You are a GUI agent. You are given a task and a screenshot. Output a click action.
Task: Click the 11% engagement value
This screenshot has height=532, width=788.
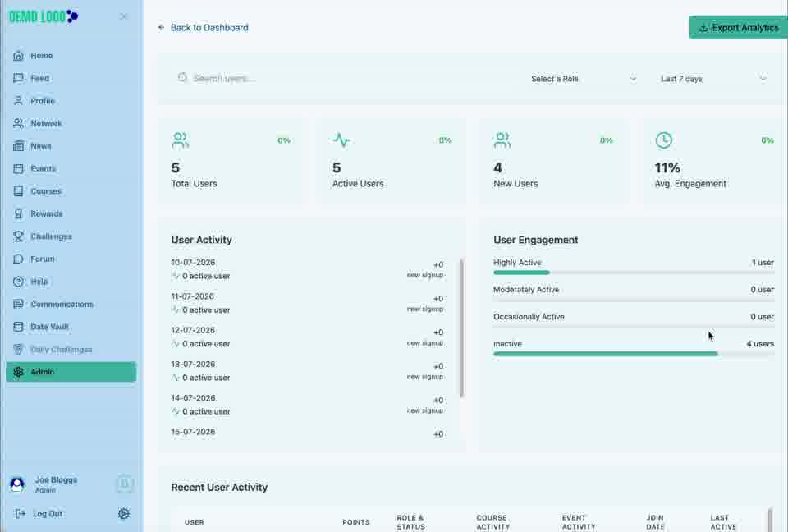667,168
